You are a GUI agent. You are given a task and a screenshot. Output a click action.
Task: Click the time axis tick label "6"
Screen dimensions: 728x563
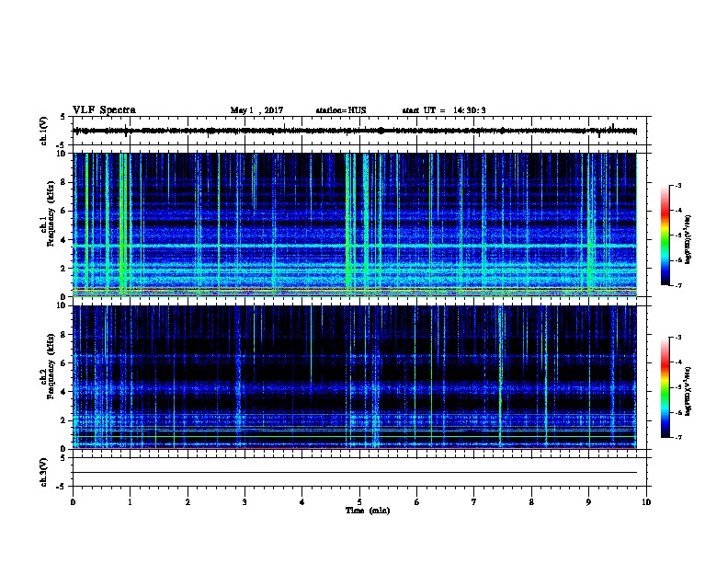(417, 502)
